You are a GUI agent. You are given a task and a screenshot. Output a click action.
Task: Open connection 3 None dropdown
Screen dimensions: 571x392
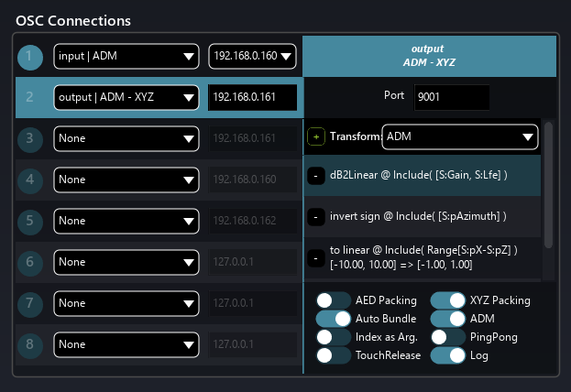click(126, 138)
